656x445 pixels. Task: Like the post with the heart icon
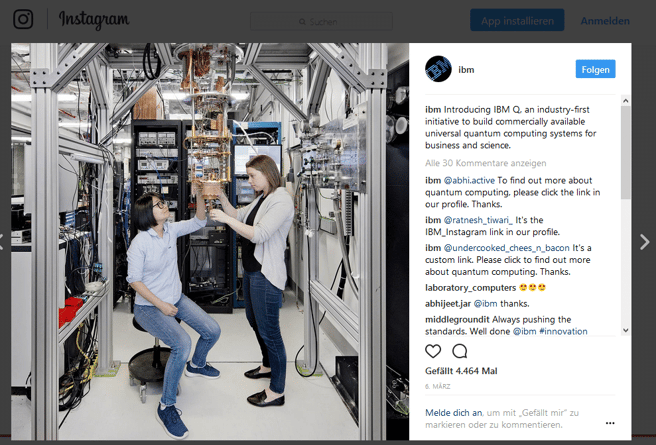click(433, 351)
